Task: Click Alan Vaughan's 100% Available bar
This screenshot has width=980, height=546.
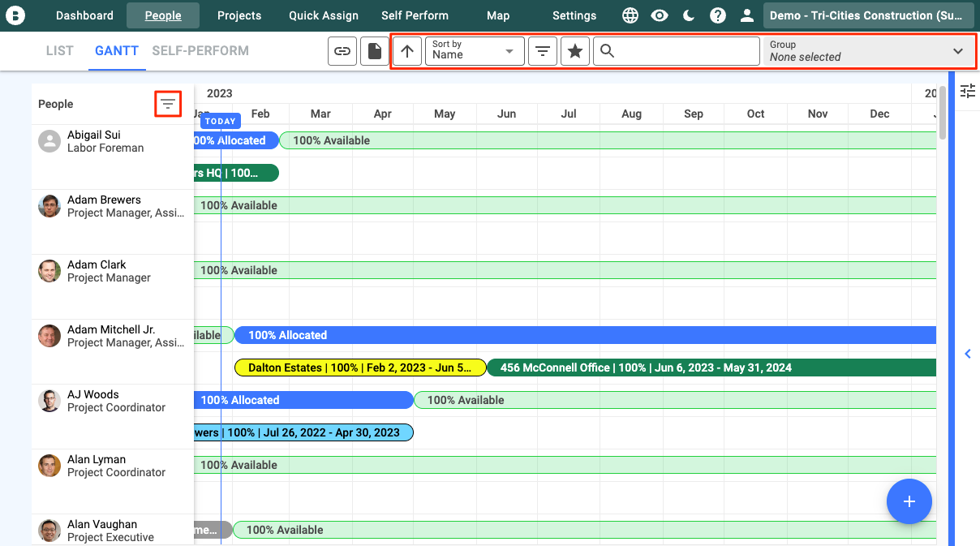Action: tap(584, 530)
